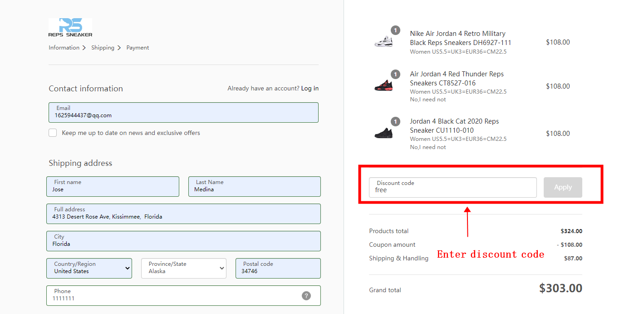Go to the Payment breadcrumb step

138,48
